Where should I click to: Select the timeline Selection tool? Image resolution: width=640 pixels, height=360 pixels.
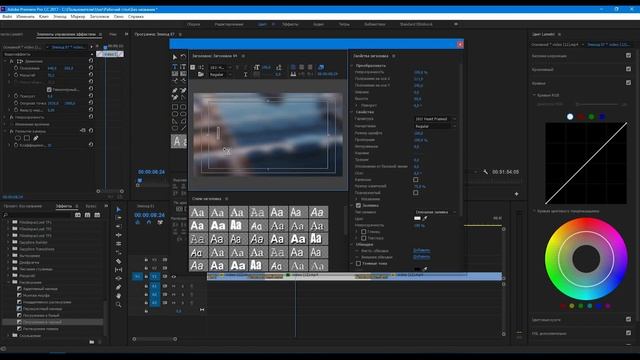click(x=119, y=209)
